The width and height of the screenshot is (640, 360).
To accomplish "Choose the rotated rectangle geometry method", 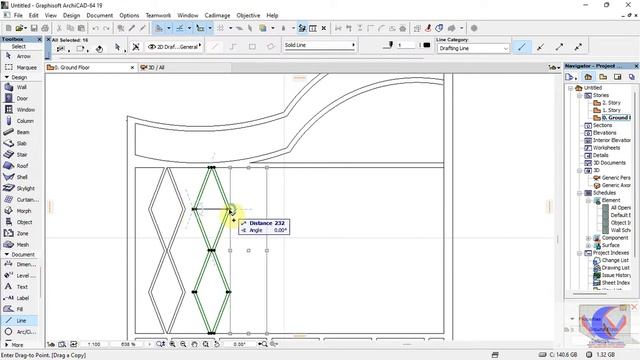I will pos(271,47).
